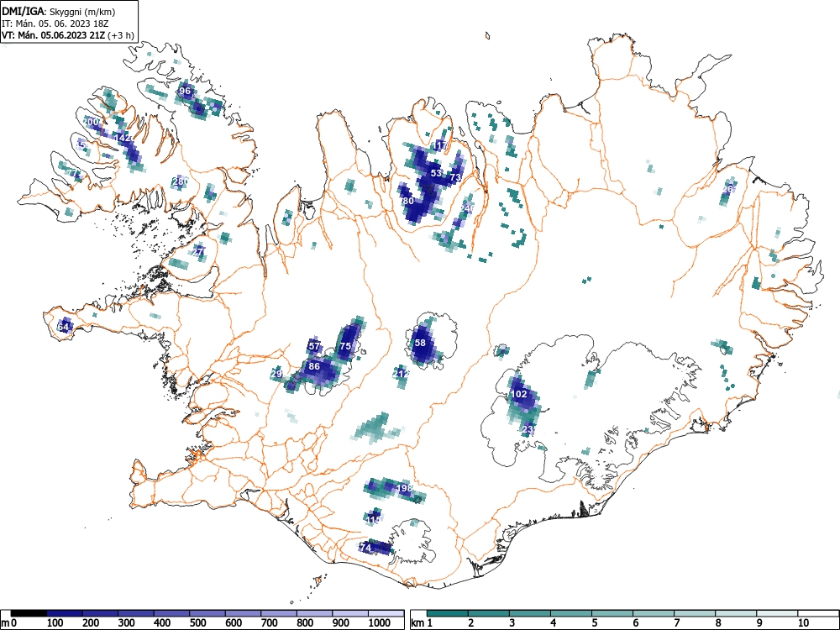This screenshot has height=630, width=840.
Task: Click the km legend tick label 7
Action: coord(676,623)
